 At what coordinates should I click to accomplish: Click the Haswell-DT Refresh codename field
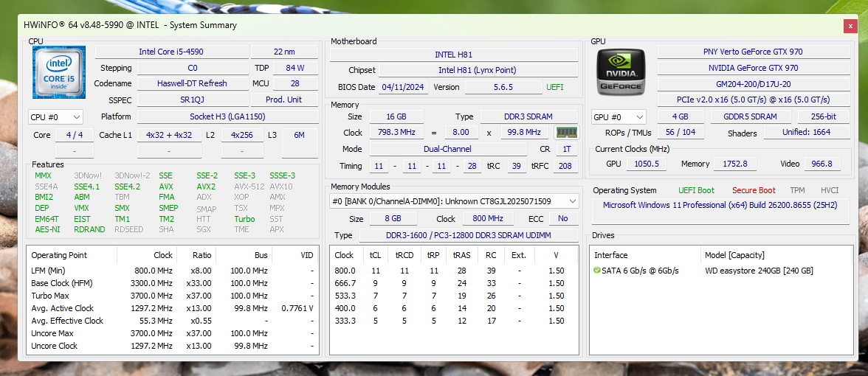coord(192,83)
